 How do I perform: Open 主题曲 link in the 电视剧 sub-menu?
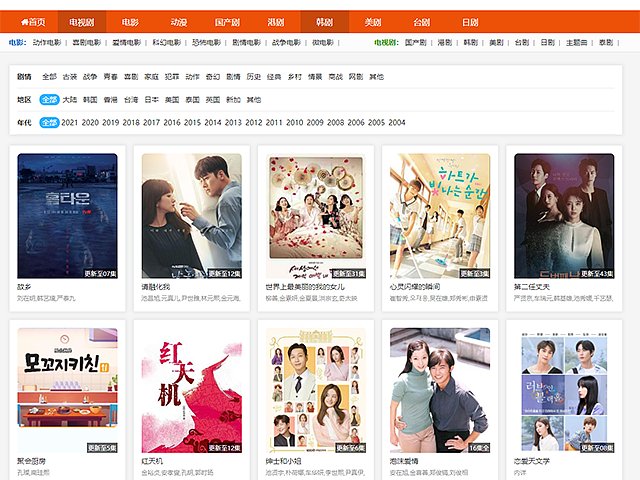tap(577, 42)
